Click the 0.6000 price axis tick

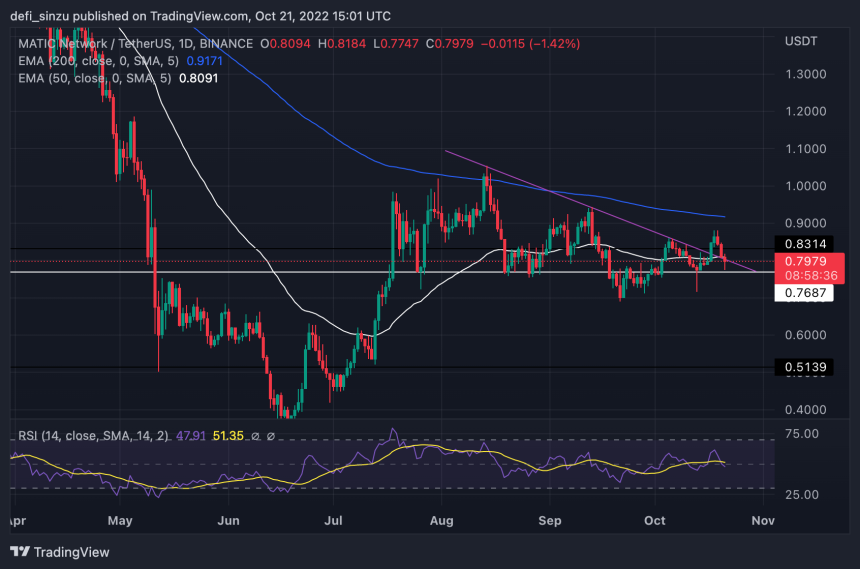pos(805,335)
